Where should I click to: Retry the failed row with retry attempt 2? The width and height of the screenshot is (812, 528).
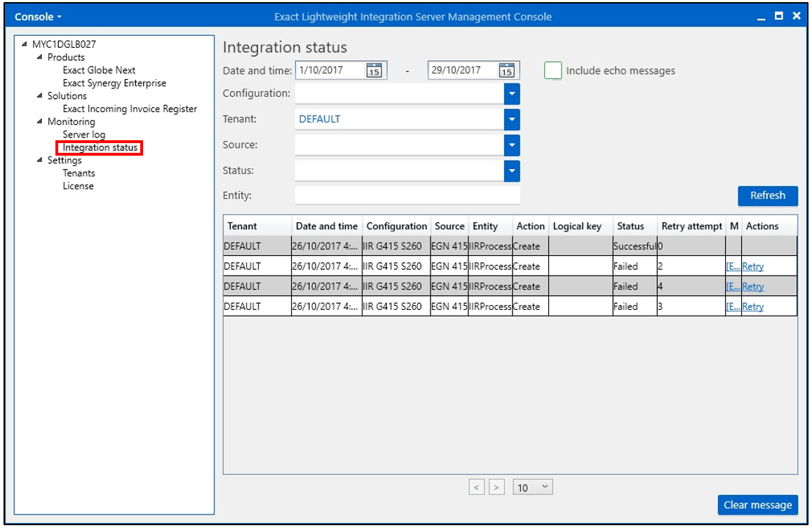[752, 266]
